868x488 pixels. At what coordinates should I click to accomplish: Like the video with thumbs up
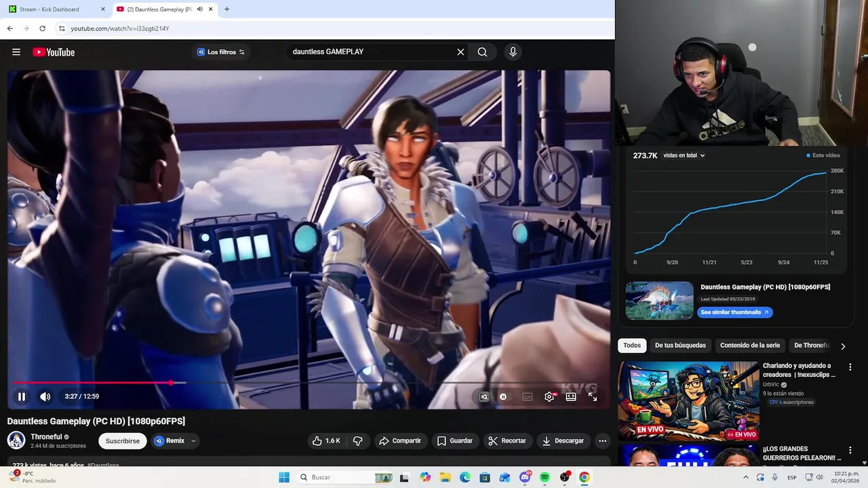[326, 441]
